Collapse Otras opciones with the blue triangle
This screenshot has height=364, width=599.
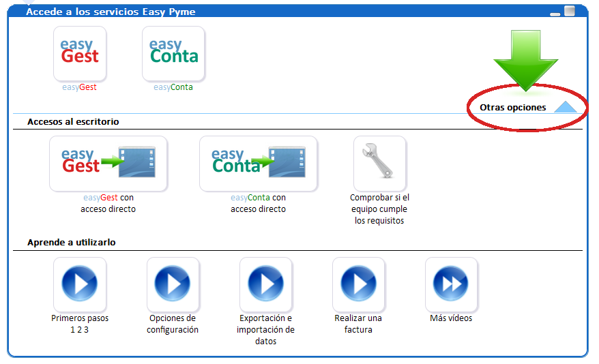566,107
